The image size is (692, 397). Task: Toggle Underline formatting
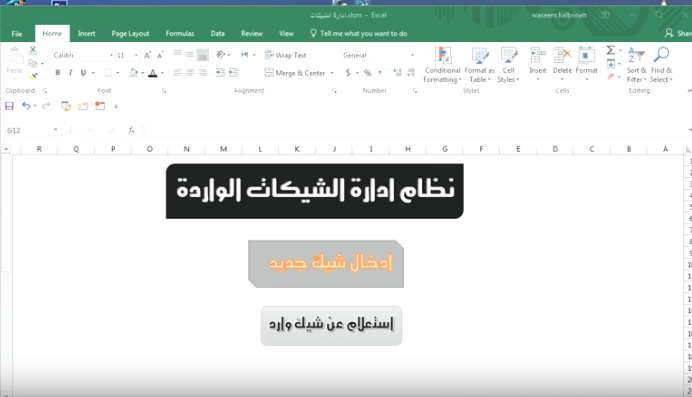pos(83,73)
